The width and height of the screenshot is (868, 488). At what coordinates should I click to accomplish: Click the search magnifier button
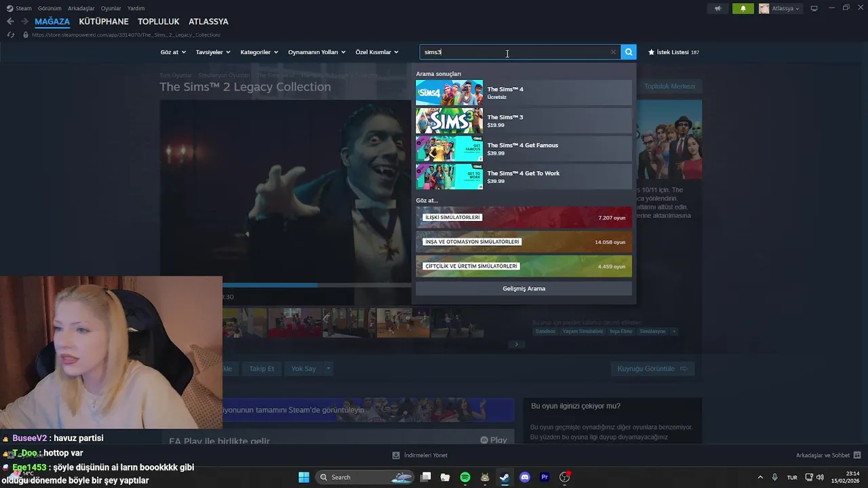tap(629, 52)
